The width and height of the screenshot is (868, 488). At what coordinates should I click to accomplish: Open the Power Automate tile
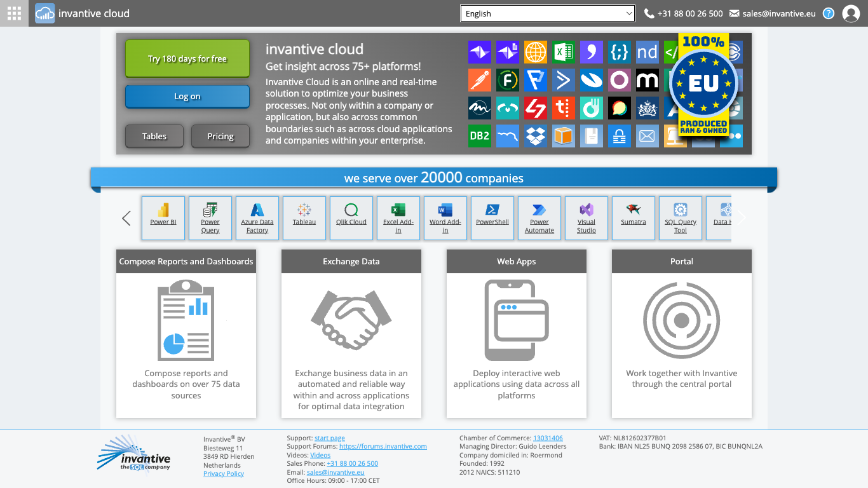pos(539,218)
